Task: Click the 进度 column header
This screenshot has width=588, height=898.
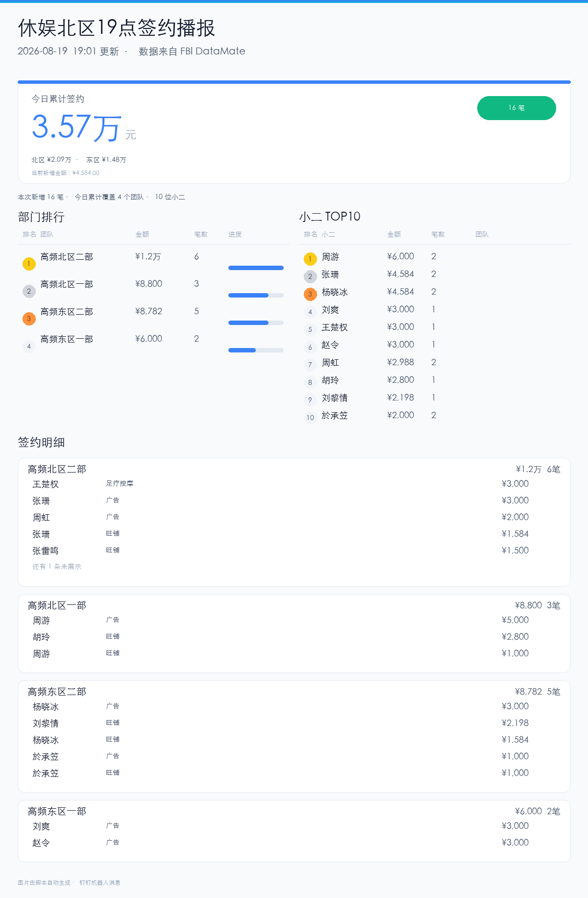Action: coord(235,234)
